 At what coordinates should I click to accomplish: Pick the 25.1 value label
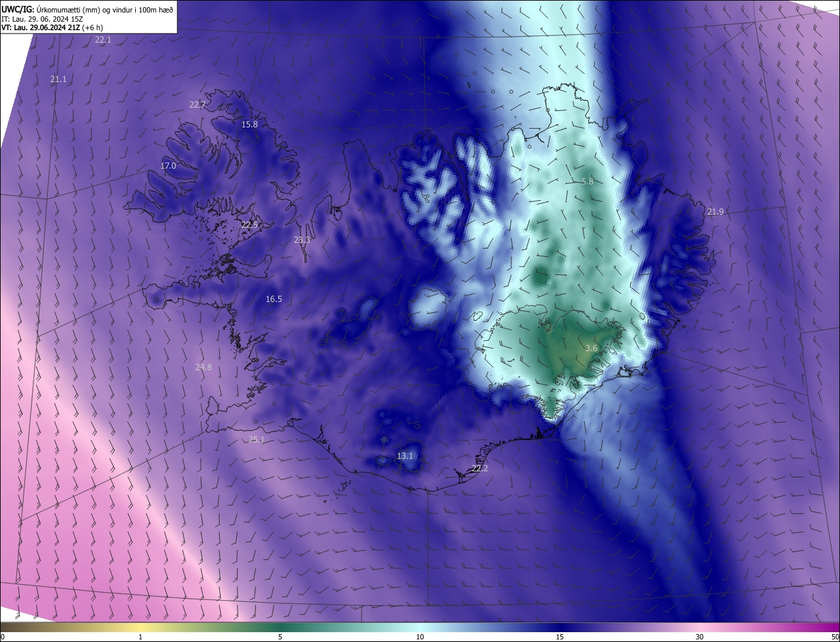(x=257, y=440)
